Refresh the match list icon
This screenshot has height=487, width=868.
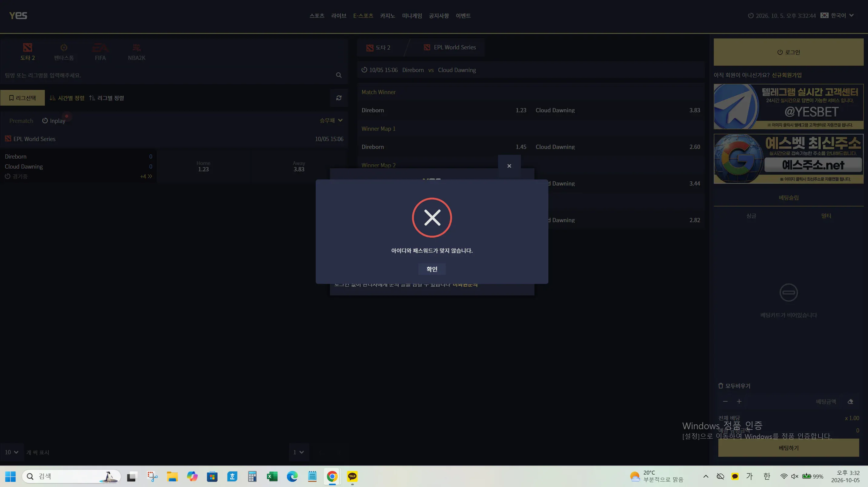pos(339,98)
